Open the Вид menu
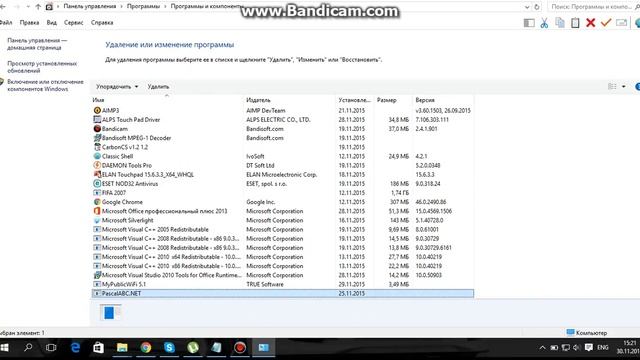 (51, 22)
